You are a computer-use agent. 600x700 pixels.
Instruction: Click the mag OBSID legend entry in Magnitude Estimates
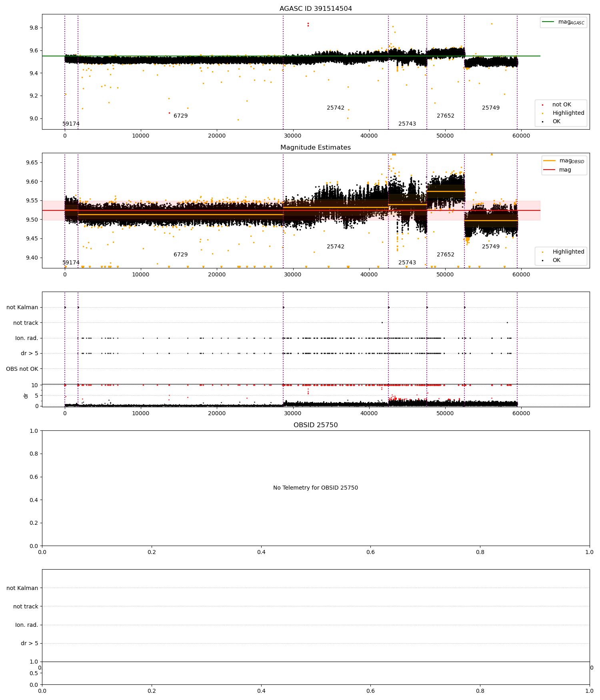[x=572, y=161]
